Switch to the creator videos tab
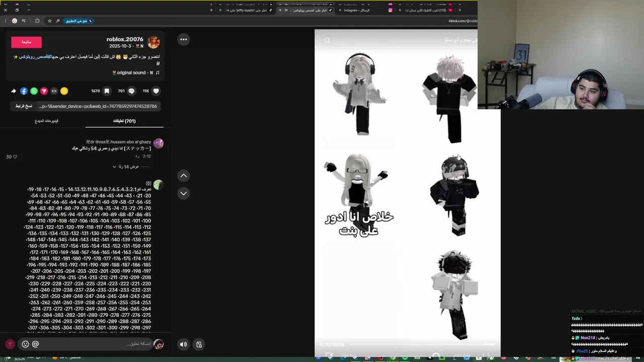644x362 pixels. [46, 121]
